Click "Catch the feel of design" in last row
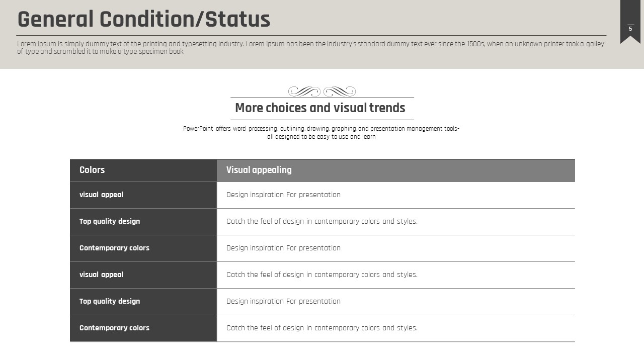The height and width of the screenshot is (362, 644). pyautogui.click(x=321, y=328)
